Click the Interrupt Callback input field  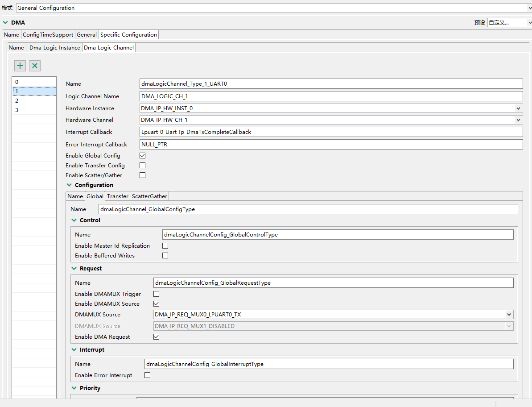[331, 132]
